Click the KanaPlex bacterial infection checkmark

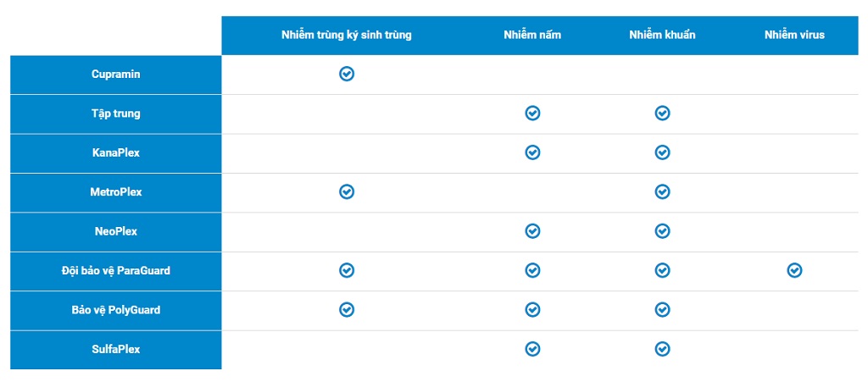(x=662, y=152)
